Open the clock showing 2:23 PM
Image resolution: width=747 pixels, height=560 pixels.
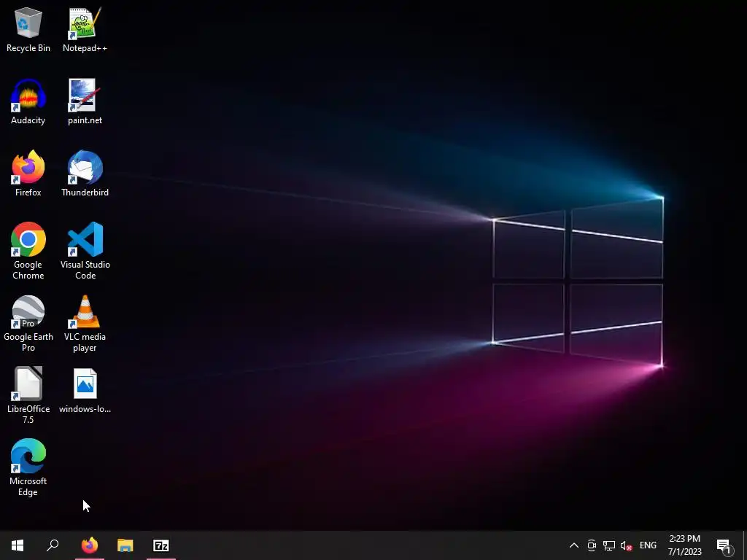pos(684,545)
